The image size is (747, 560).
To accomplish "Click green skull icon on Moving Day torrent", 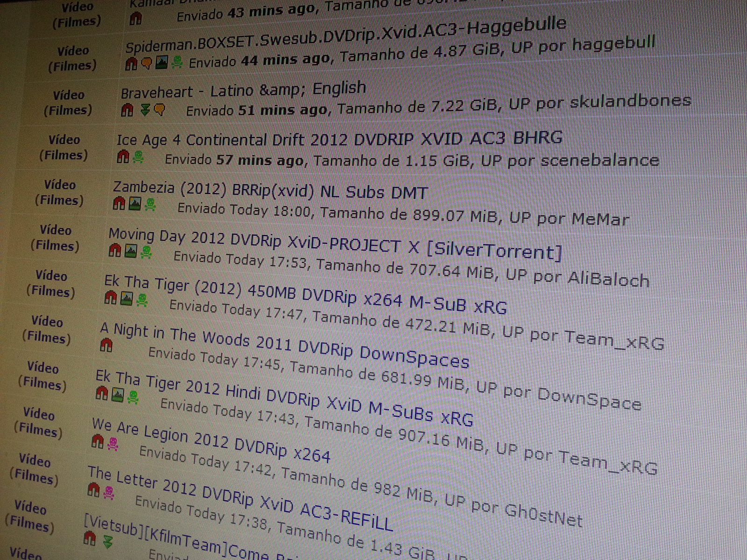I will click(146, 252).
